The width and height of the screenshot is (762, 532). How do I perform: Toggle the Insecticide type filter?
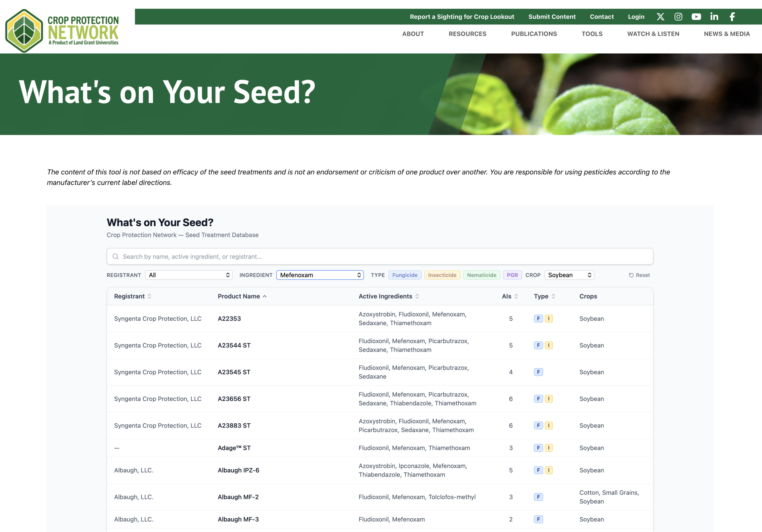tap(442, 275)
